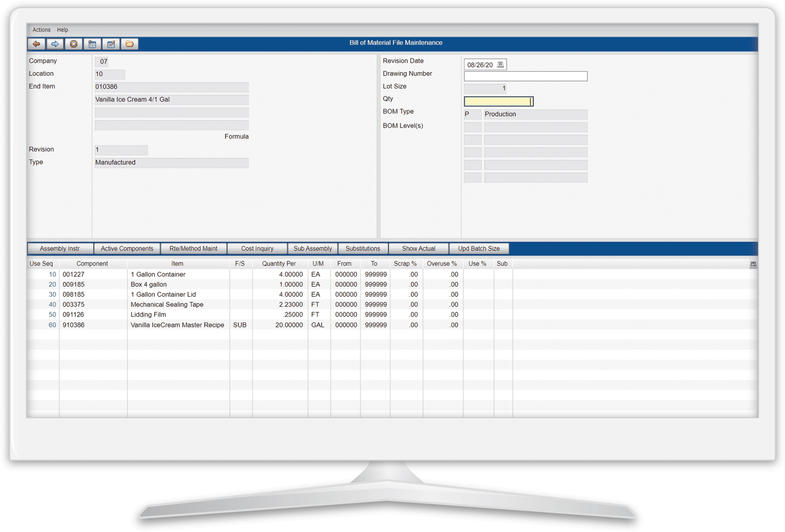Click the Company field showing 07

[101, 62]
